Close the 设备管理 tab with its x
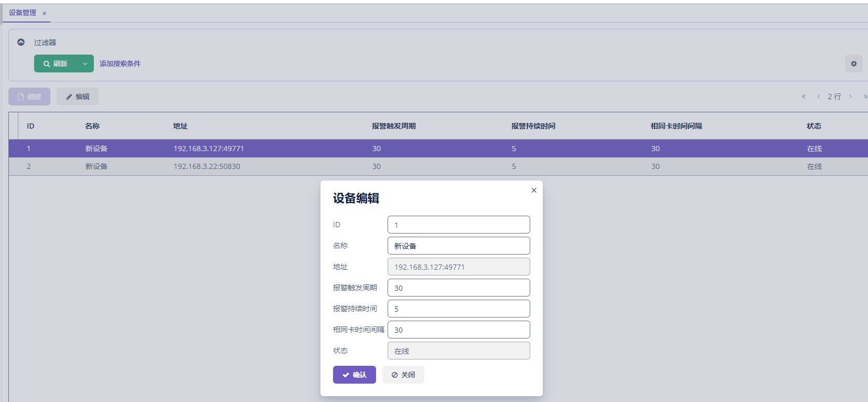 click(x=45, y=14)
